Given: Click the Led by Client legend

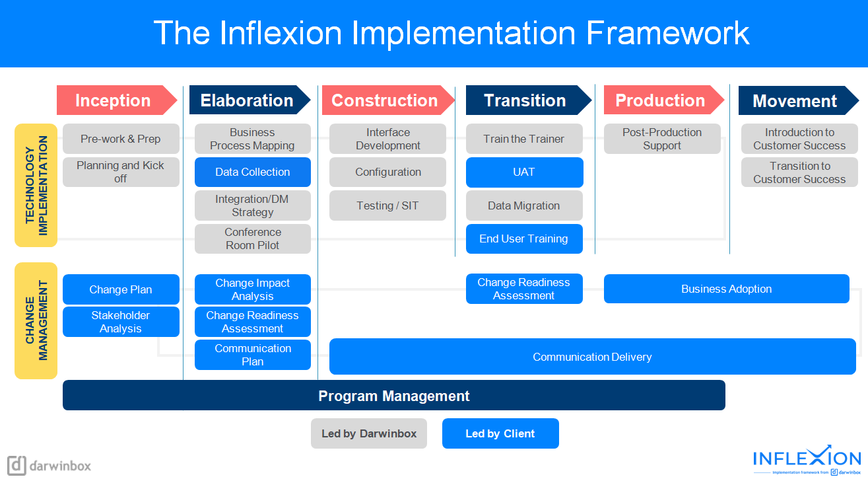Looking at the screenshot, I should 500,433.
